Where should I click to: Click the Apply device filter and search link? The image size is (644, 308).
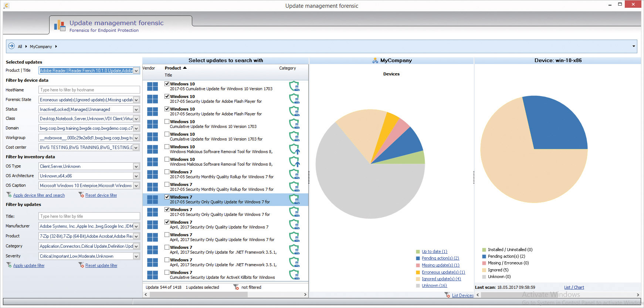[x=39, y=195]
